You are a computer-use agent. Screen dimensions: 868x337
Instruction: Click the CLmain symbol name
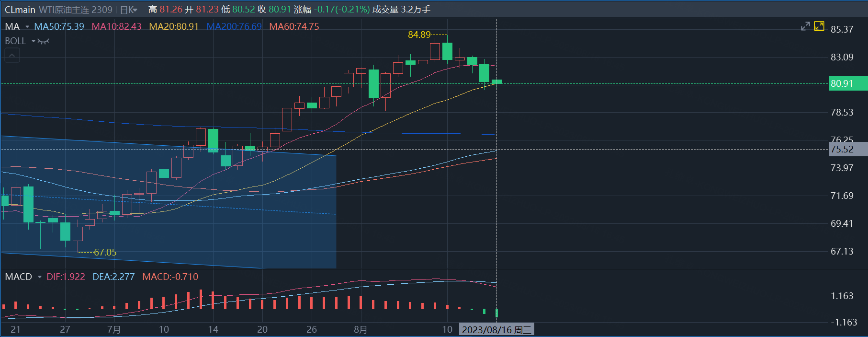point(20,10)
